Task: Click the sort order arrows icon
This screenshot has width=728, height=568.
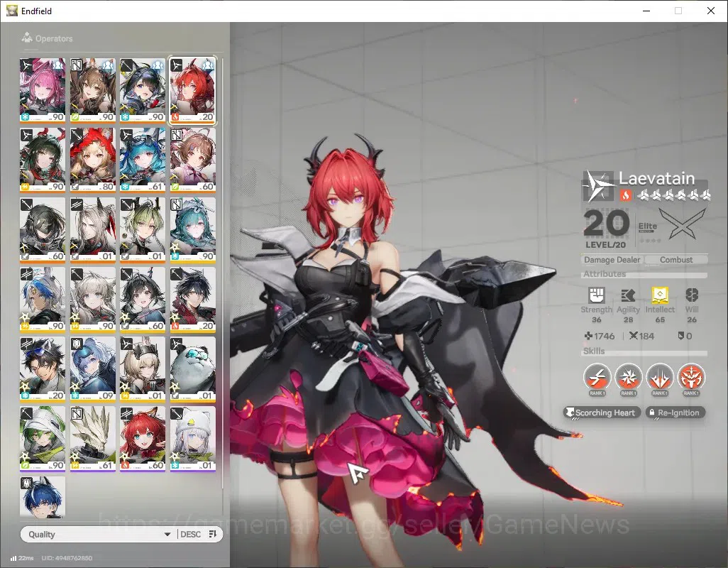Action: [x=213, y=534]
